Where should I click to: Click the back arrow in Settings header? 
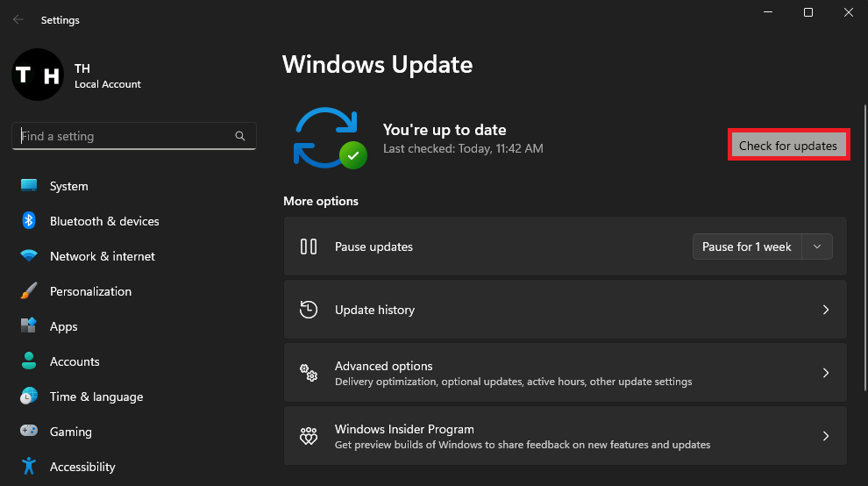click(x=18, y=19)
